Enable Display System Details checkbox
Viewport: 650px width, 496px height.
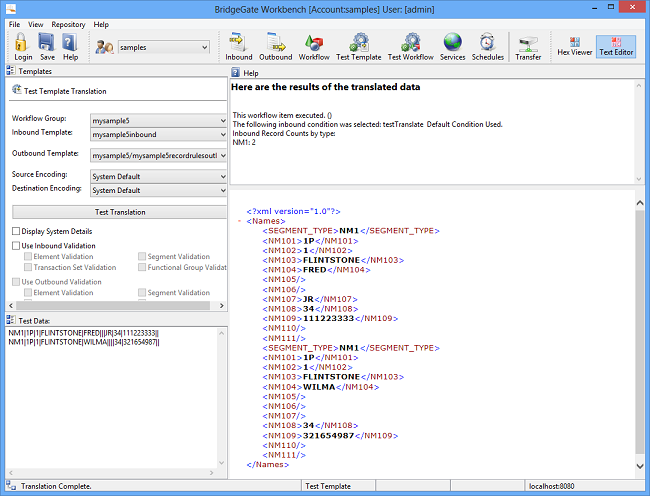(16, 231)
